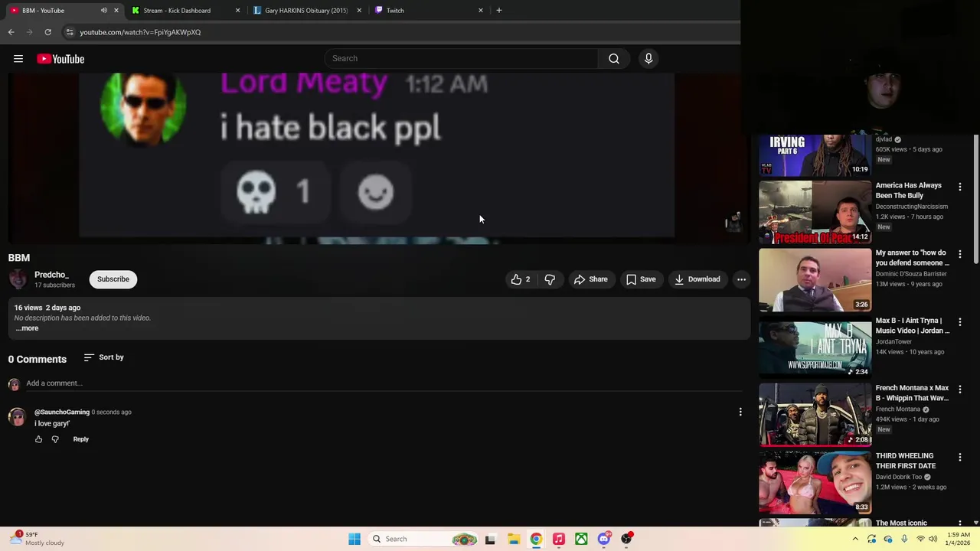Open a new browser tab

[499, 11]
